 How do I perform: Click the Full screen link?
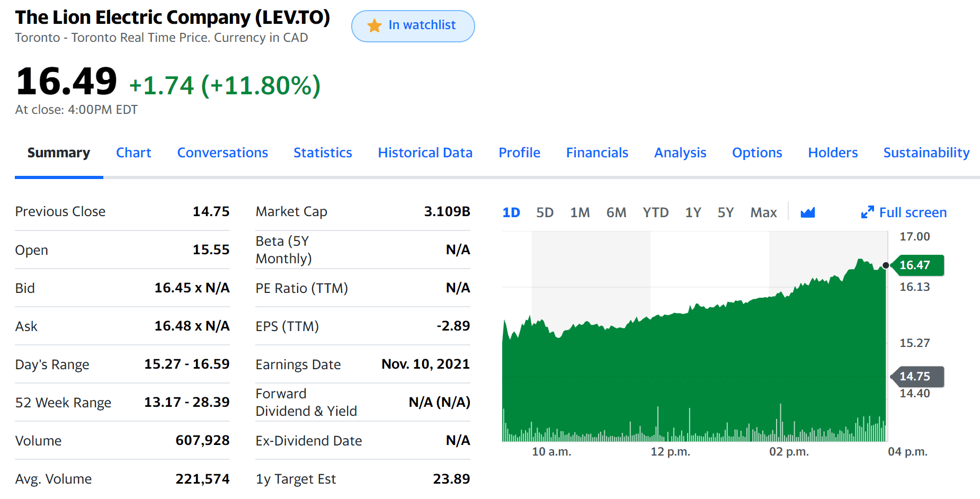click(x=913, y=212)
